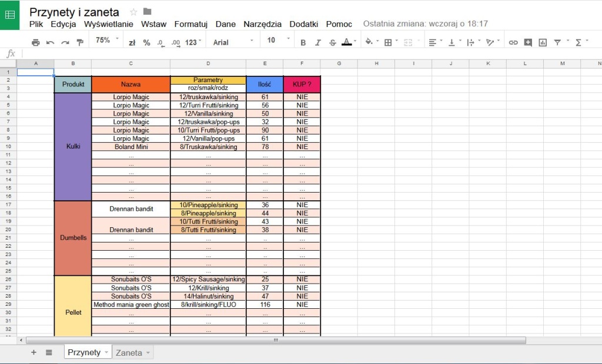Select the row 10 header

[x=8, y=147]
